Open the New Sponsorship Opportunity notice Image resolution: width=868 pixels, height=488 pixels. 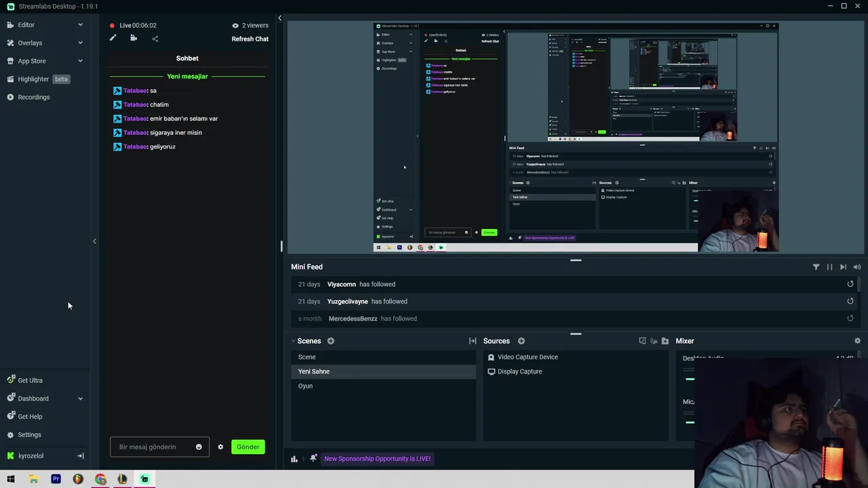coord(377,459)
